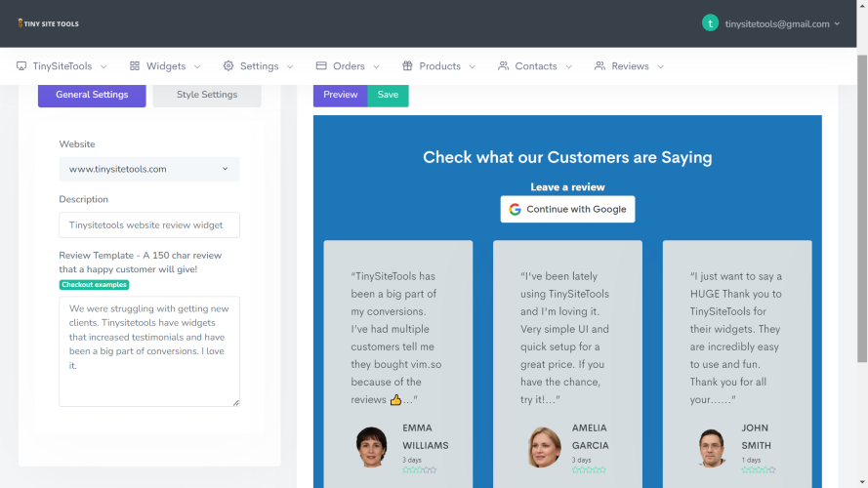
Task: Click the textarea resize handle corner
Action: coord(236,403)
